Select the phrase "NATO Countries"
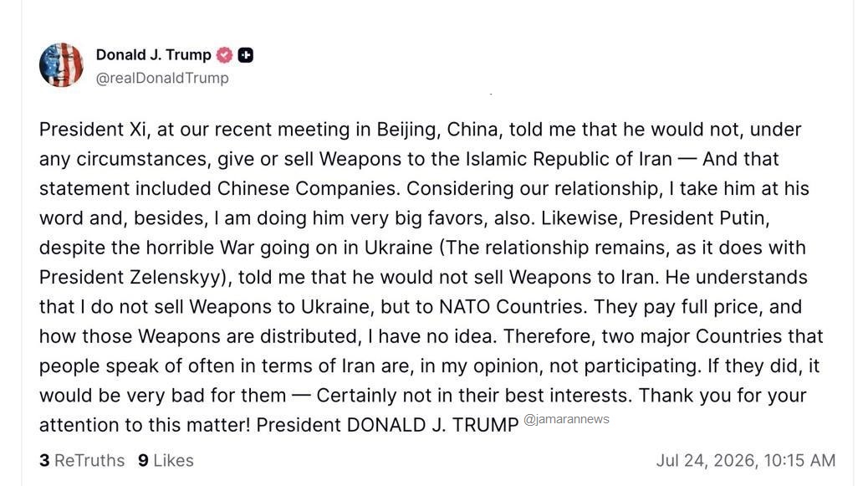The image size is (868, 486). (513, 307)
